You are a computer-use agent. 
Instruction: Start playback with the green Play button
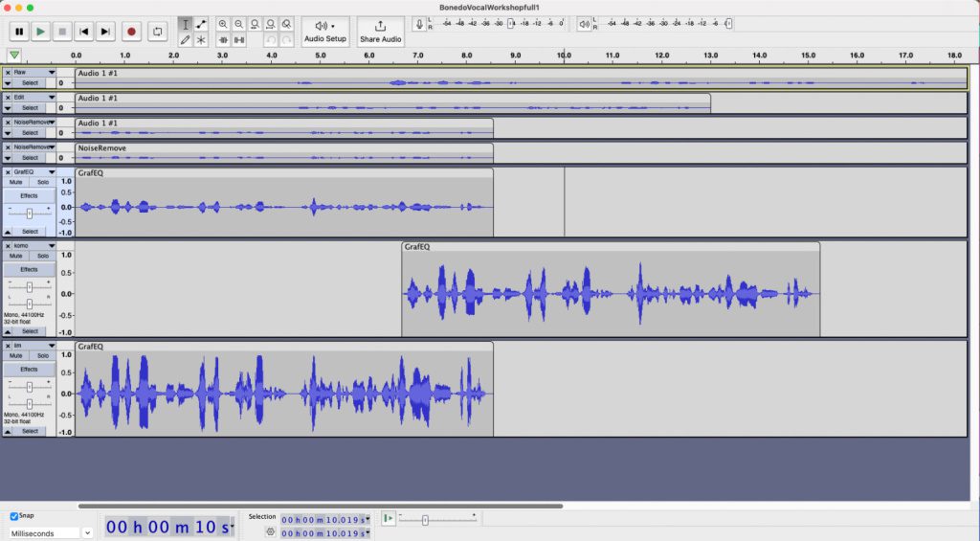pos(40,32)
